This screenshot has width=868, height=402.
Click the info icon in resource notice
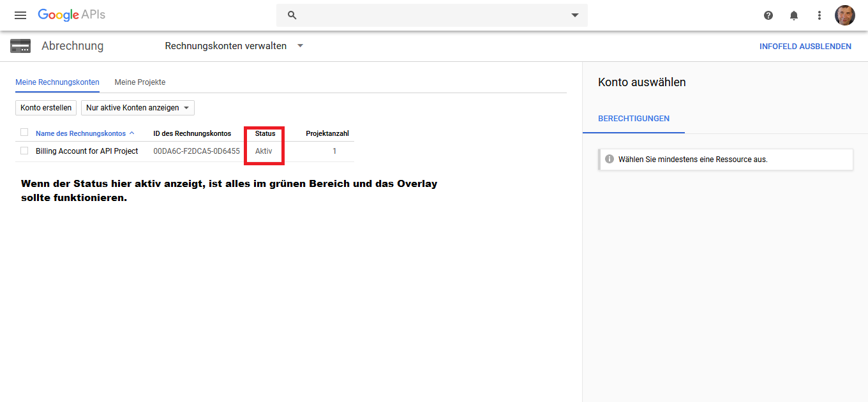tap(610, 159)
